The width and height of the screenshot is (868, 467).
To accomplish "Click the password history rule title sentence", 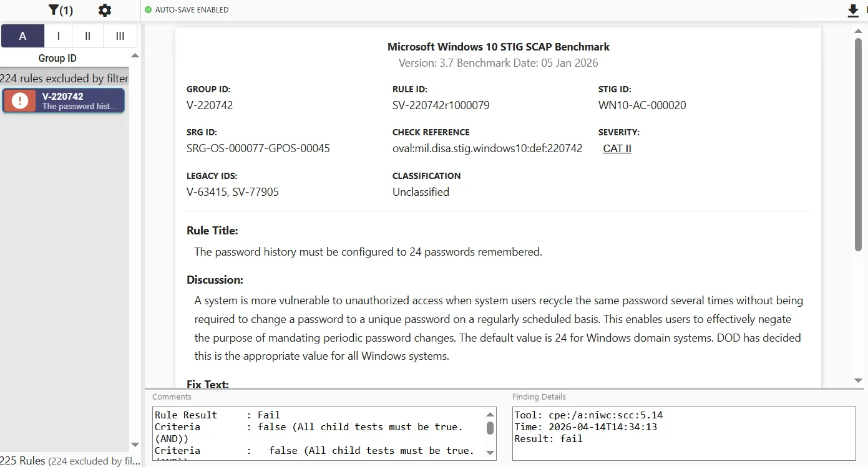I will (368, 252).
